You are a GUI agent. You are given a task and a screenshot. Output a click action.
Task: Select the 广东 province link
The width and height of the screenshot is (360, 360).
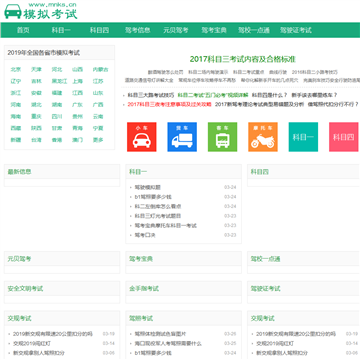click(x=77, y=105)
